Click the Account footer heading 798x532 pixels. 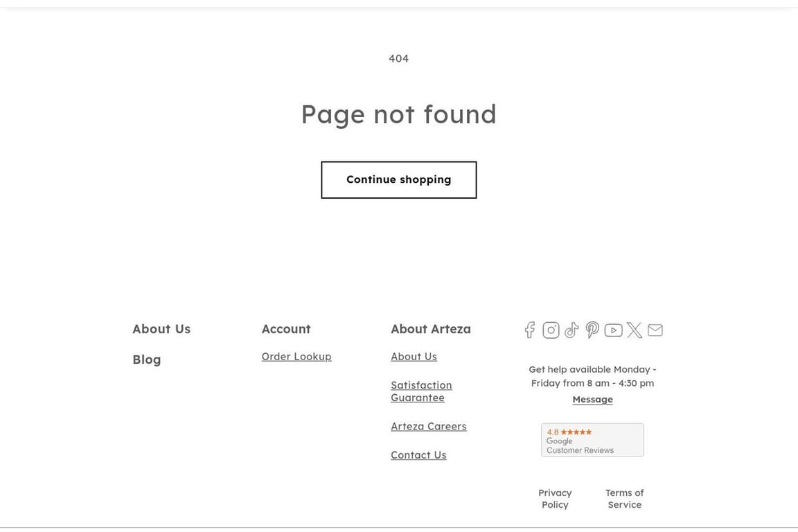point(286,329)
